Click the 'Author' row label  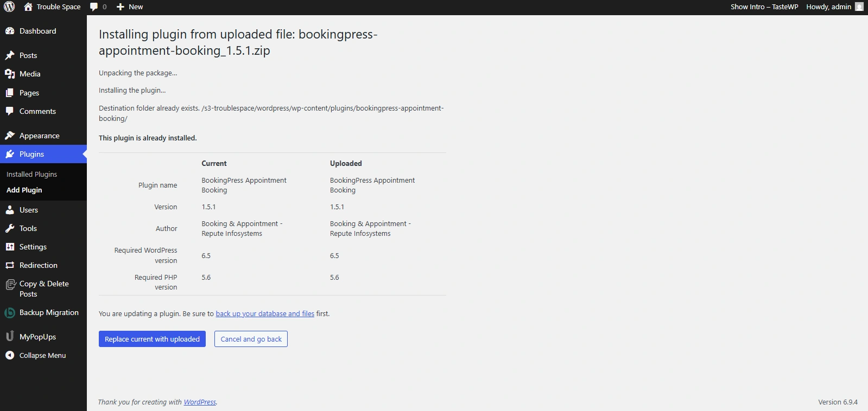point(166,228)
